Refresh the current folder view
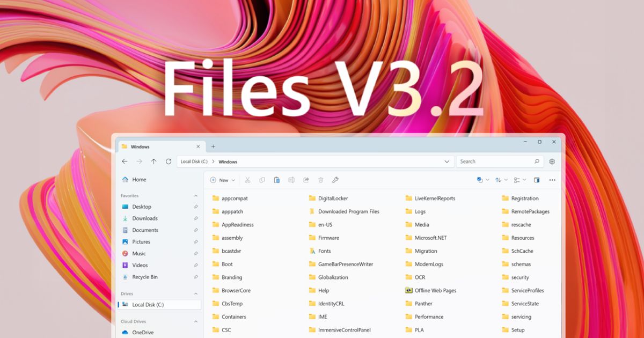This screenshot has height=338, width=644. (x=169, y=161)
